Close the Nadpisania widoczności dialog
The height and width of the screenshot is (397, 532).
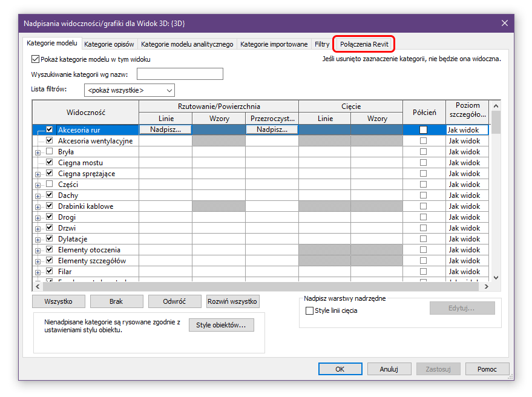coord(505,23)
